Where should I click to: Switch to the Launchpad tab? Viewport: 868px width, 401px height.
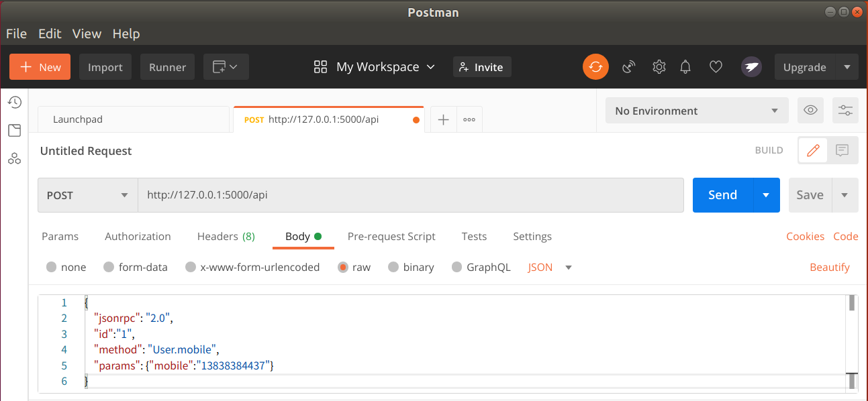pyautogui.click(x=133, y=119)
